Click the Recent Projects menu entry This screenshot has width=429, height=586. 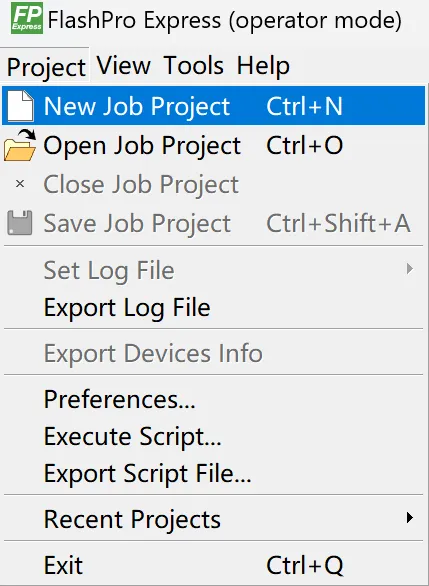click(x=213, y=519)
